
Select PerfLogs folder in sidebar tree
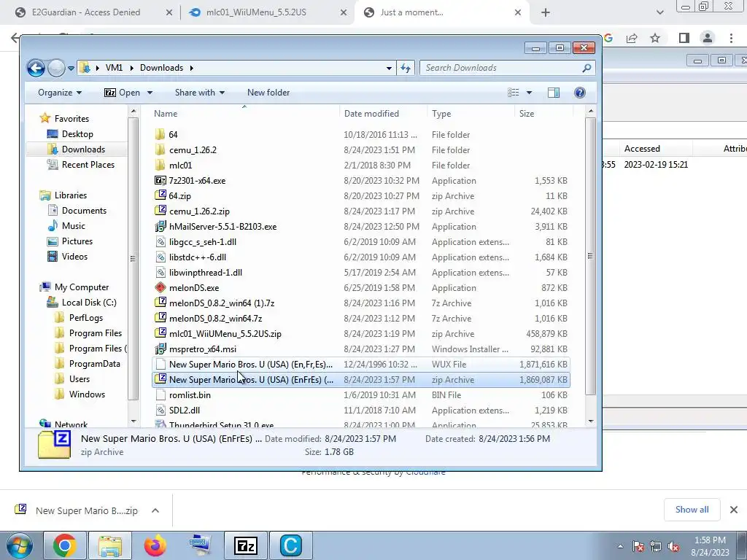coord(86,318)
